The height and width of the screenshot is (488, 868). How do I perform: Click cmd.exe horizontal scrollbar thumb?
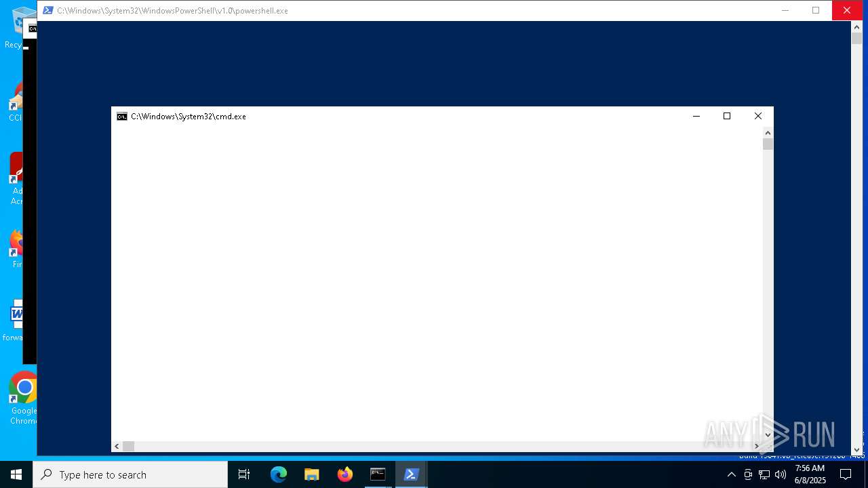point(128,446)
